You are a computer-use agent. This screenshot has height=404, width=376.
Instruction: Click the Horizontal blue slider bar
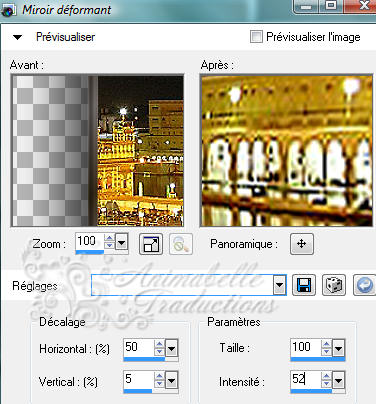144,359
